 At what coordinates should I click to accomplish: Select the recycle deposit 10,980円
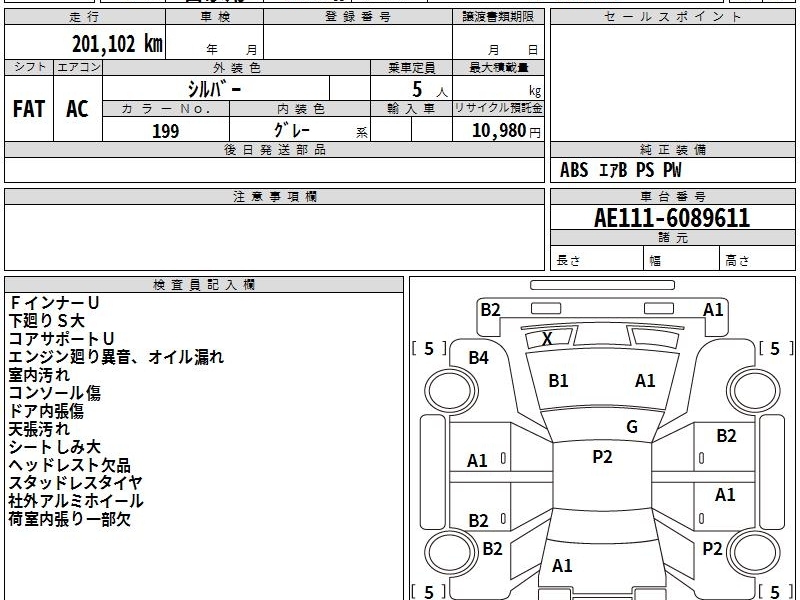tap(506, 131)
